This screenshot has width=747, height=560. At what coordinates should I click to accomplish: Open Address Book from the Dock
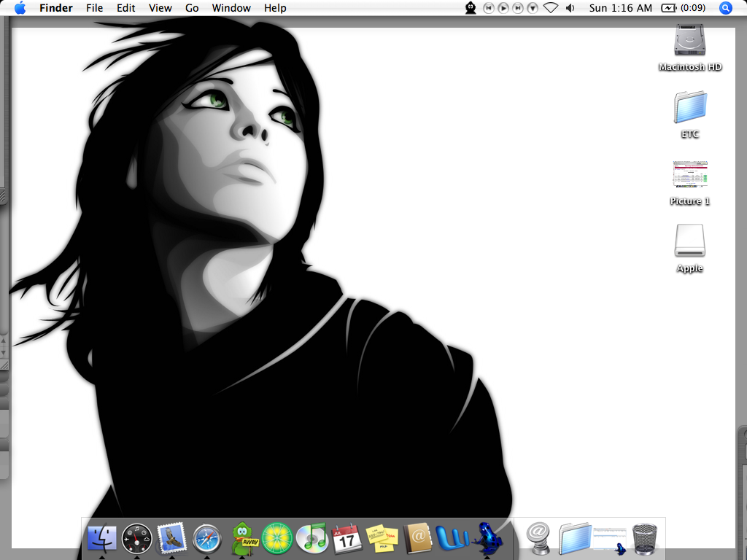pyautogui.click(x=417, y=538)
